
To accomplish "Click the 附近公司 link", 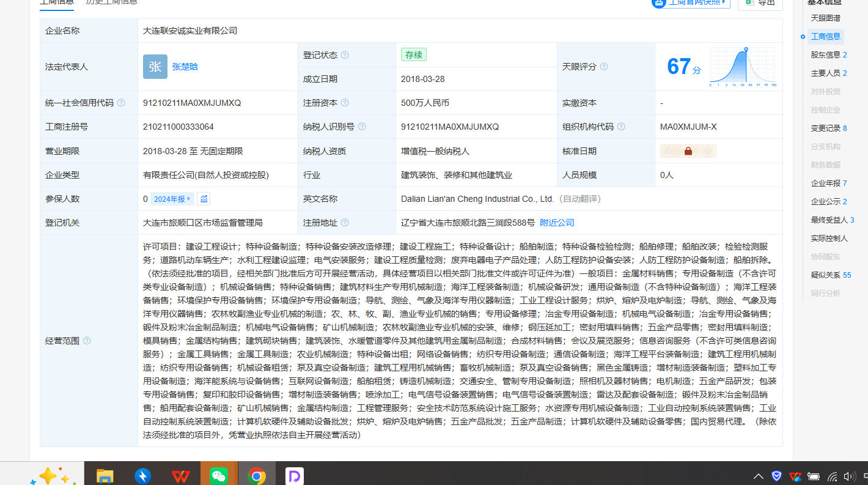I will pyautogui.click(x=557, y=223).
